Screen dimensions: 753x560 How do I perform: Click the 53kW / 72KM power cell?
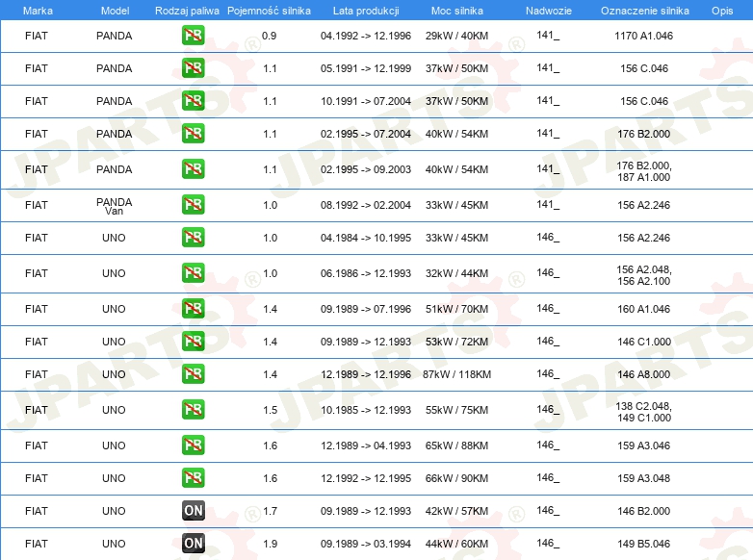pos(456,342)
